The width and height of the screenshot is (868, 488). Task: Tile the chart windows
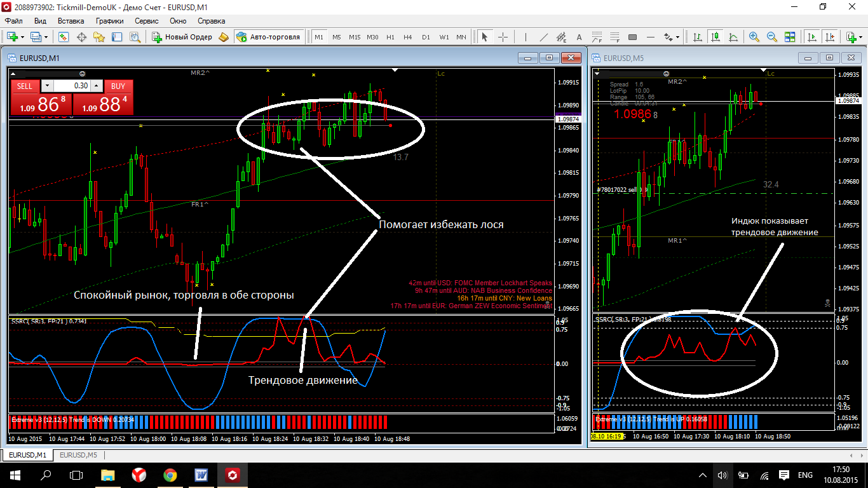(790, 37)
